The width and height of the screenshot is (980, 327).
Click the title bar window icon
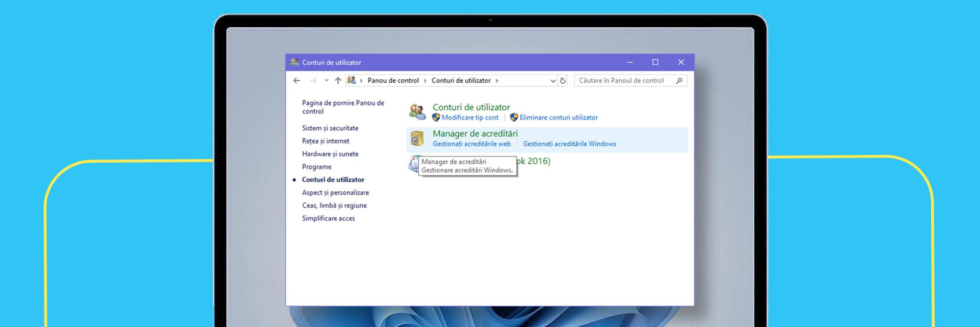(294, 62)
